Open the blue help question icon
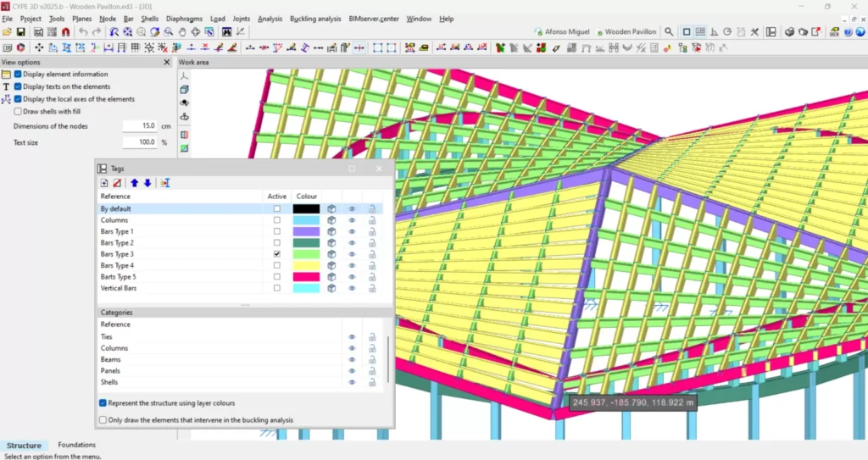The height and width of the screenshot is (460, 868). click(848, 32)
